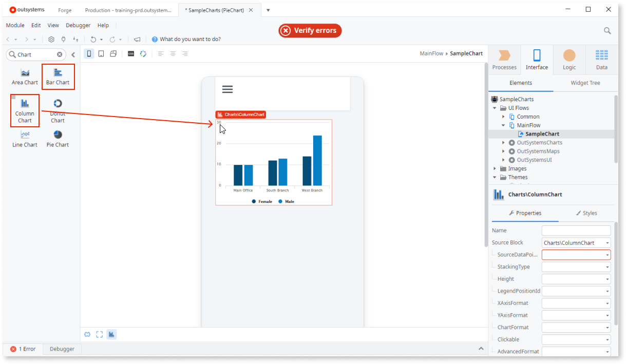Screen dimensions: 626x364
Task: Open the 1 Error panel
Action: pyautogui.click(x=24, y=349)
